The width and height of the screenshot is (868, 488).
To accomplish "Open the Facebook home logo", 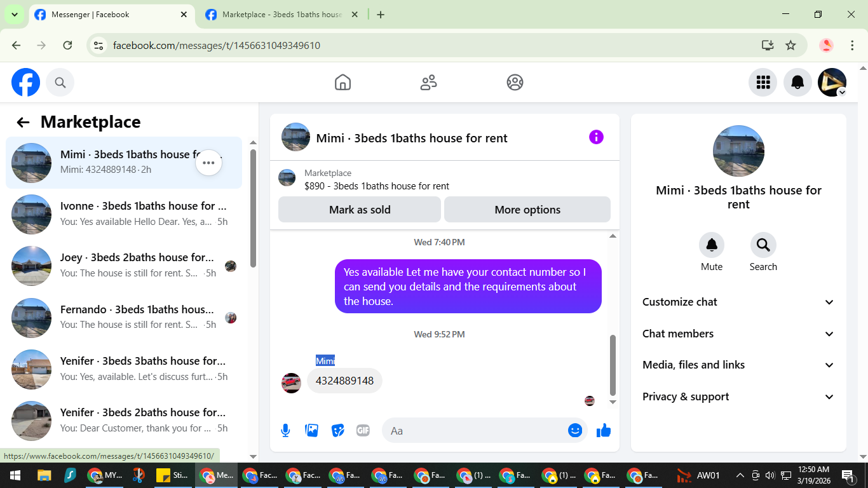I will point(26,83).
